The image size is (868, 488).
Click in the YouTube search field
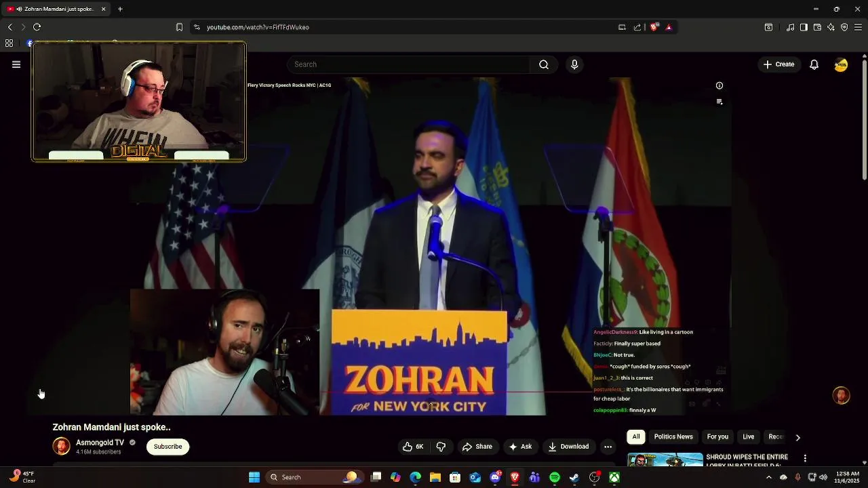[408, 64]
